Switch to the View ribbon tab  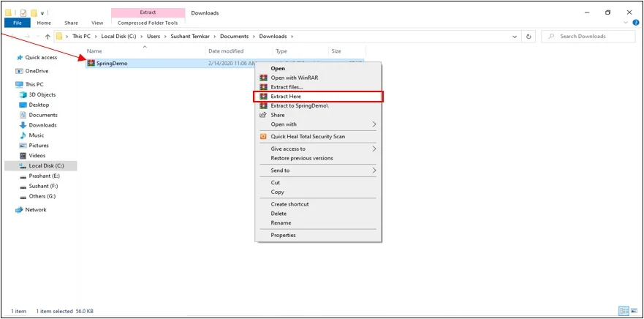coord(97,23)
